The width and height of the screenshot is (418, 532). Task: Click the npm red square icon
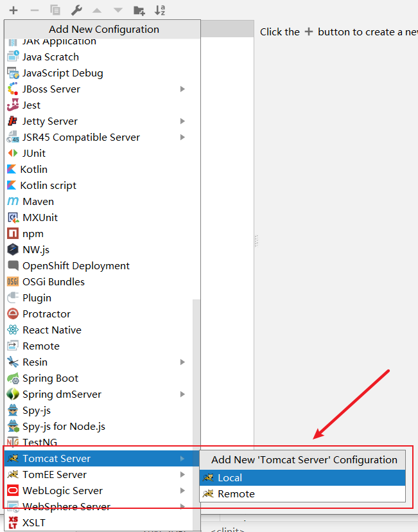tap(13, 233)
